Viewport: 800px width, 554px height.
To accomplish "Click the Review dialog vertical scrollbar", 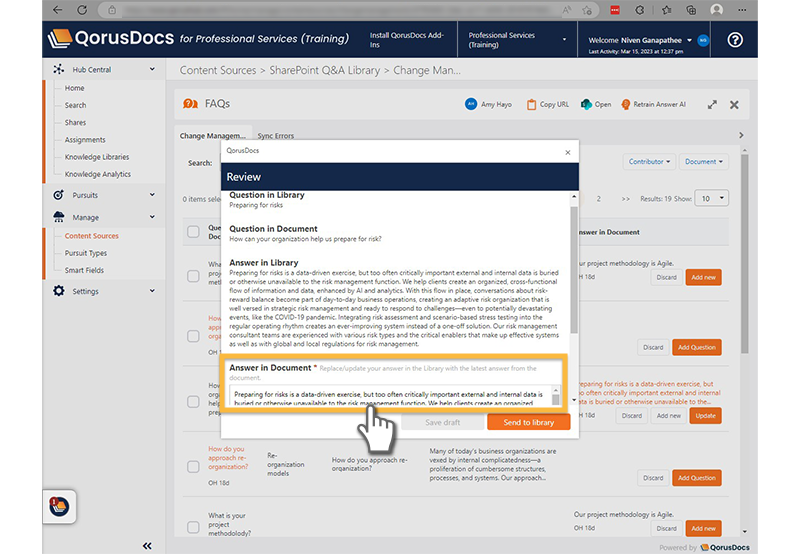I will point(574,269).
